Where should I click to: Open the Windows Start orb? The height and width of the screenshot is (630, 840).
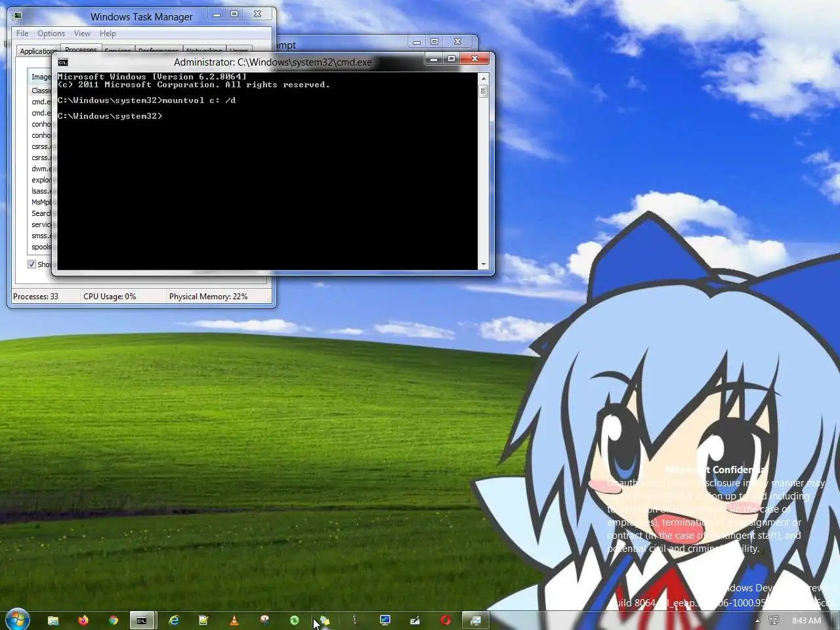(x=17, y=619)
